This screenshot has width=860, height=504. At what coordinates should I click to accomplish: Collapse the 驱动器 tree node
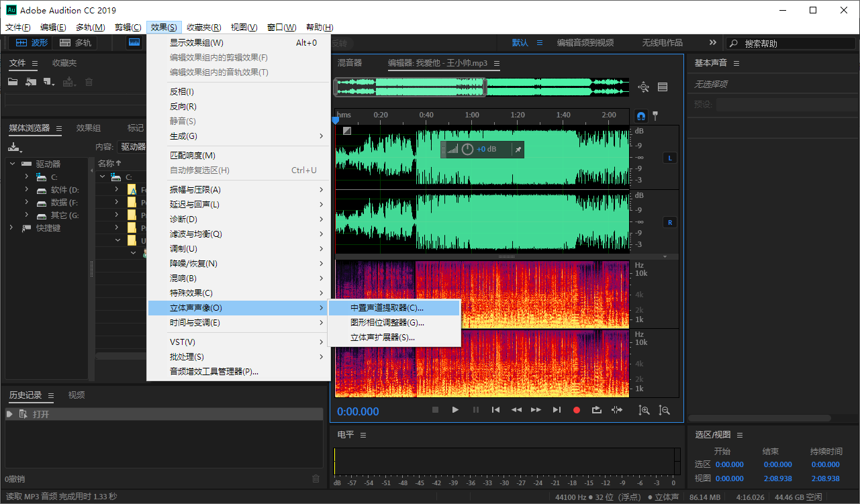coord(12,164)
